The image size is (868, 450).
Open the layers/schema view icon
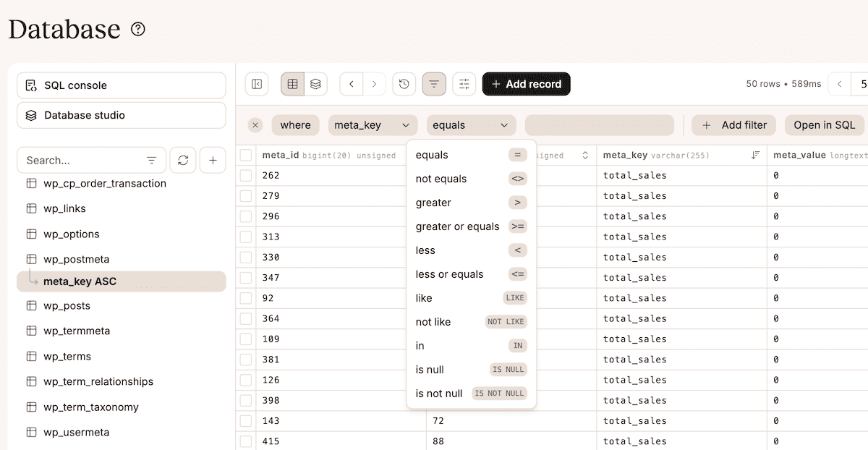click(315, 83)
